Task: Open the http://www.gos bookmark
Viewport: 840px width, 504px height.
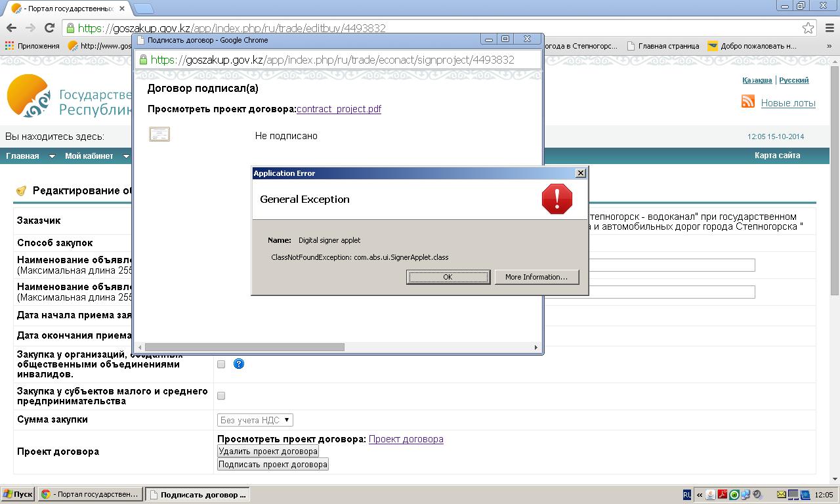Action: pyautogui.click(x=100, y=46)
